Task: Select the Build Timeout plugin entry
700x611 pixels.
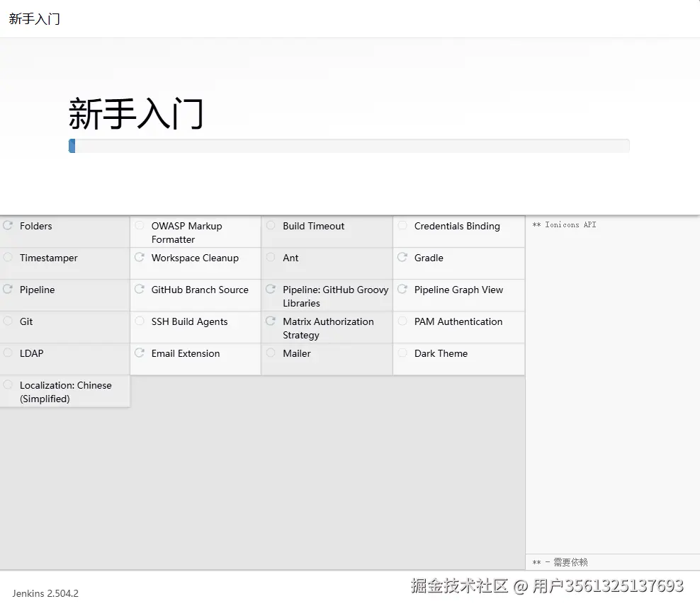Action: pyautogui.click(x=313, y=226)
